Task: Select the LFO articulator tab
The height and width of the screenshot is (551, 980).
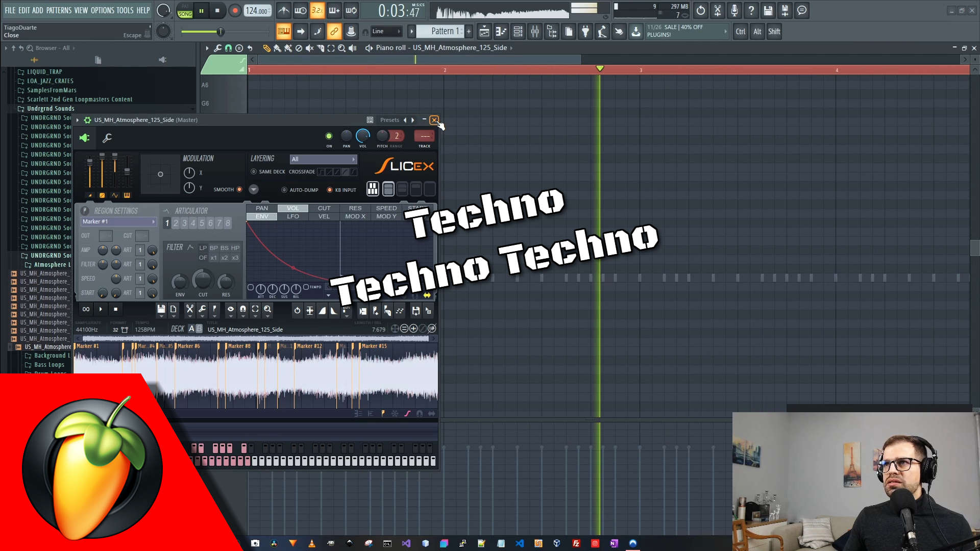Action: click(x=293, y=216)
